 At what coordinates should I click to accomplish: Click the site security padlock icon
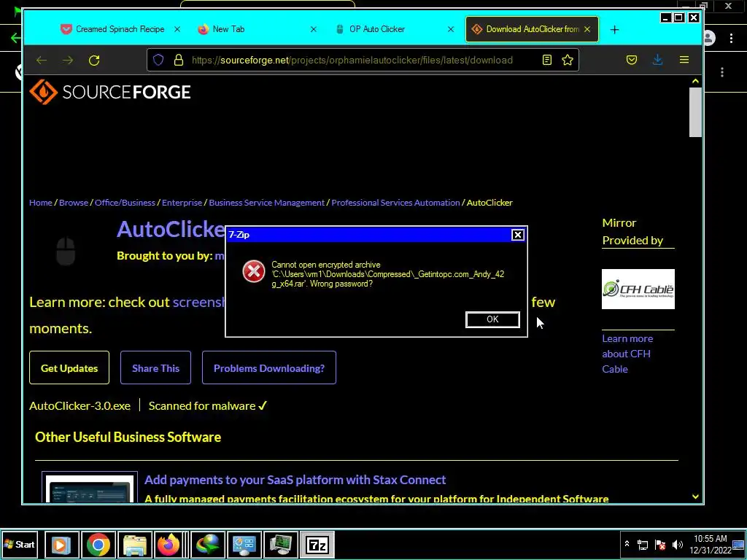[x=179, y=60]
